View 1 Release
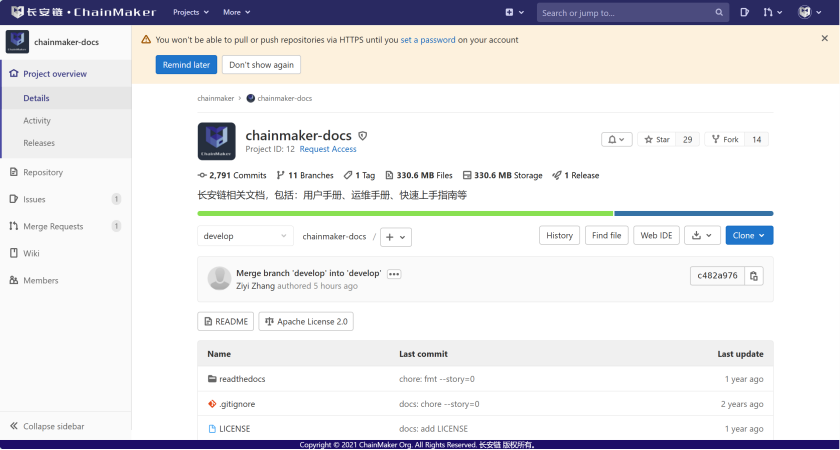This screenshot has width=840, height=450. (576, 176)
